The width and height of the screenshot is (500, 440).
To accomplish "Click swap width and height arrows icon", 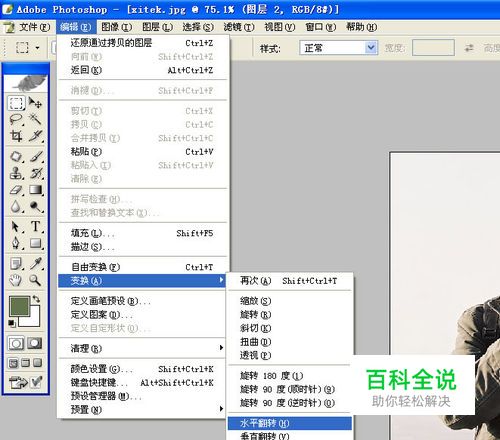I will tap(469, 48).
